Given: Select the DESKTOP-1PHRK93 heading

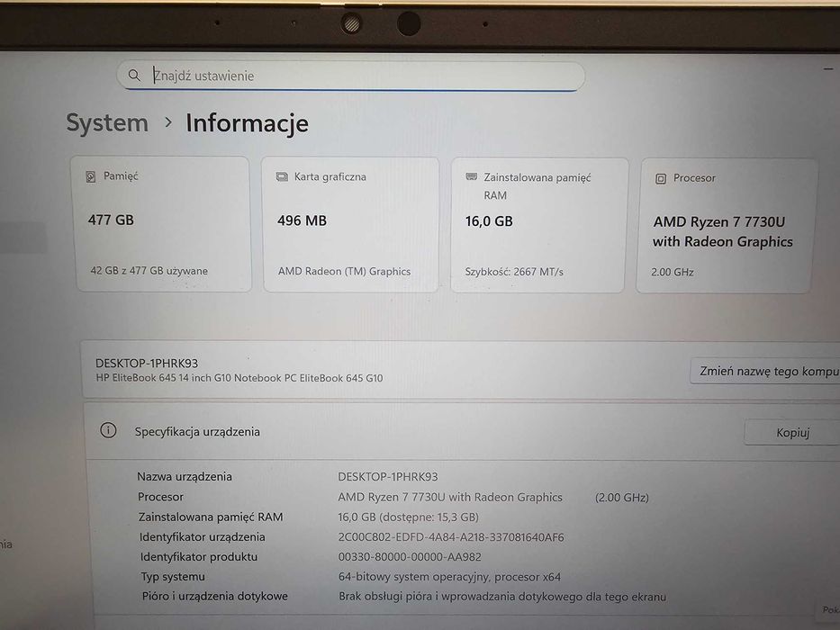Looking at the screenshot, I should tap(147, 364).
